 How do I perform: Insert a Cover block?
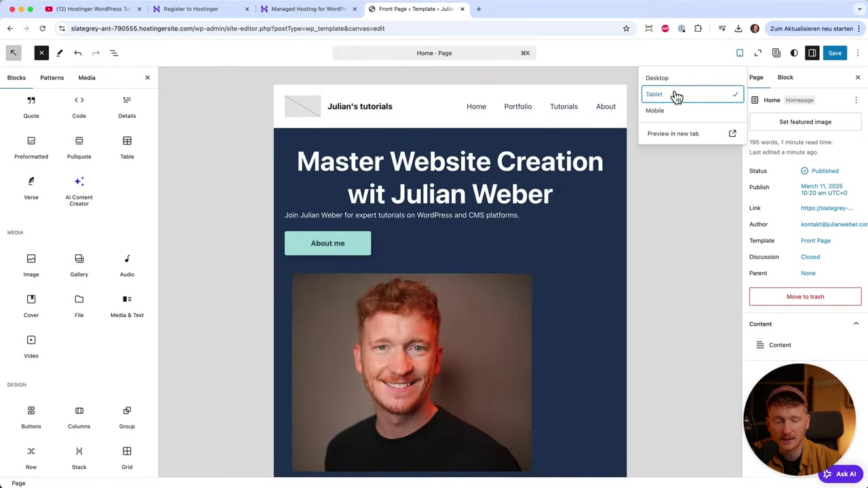point(31,306)
